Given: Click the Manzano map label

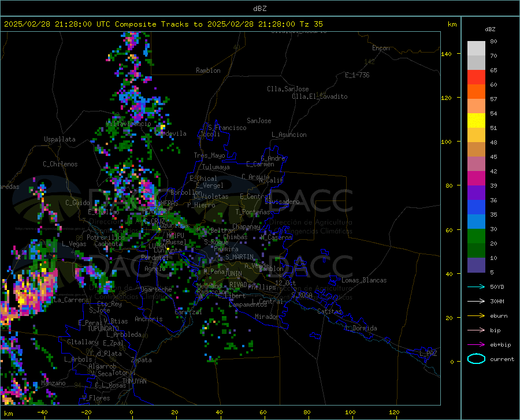Looking at the screenshot, I should [53, 383].
